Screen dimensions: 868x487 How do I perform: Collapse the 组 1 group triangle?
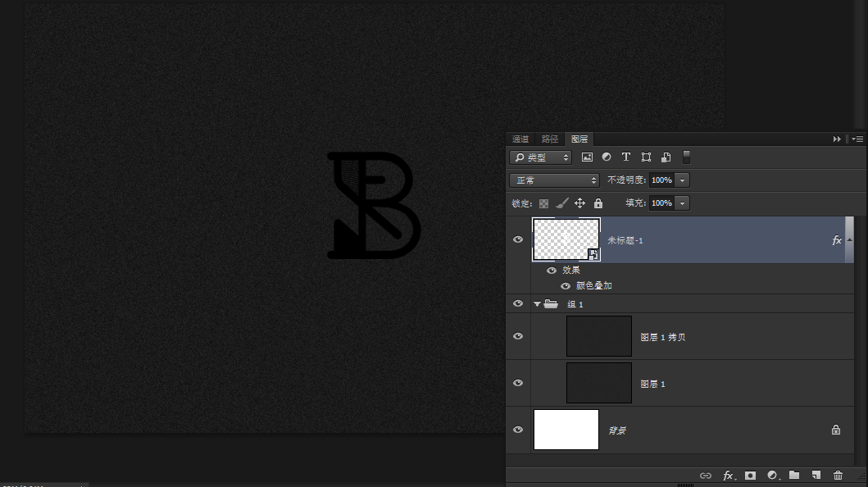(538, 304)
